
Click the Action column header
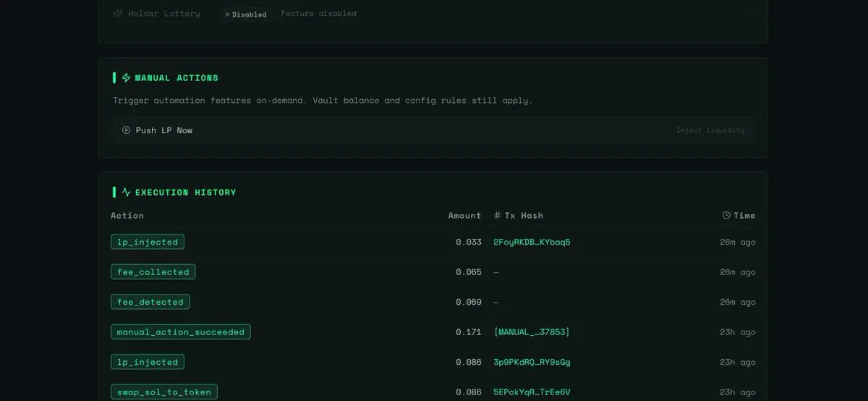click(x=127, y=216)
